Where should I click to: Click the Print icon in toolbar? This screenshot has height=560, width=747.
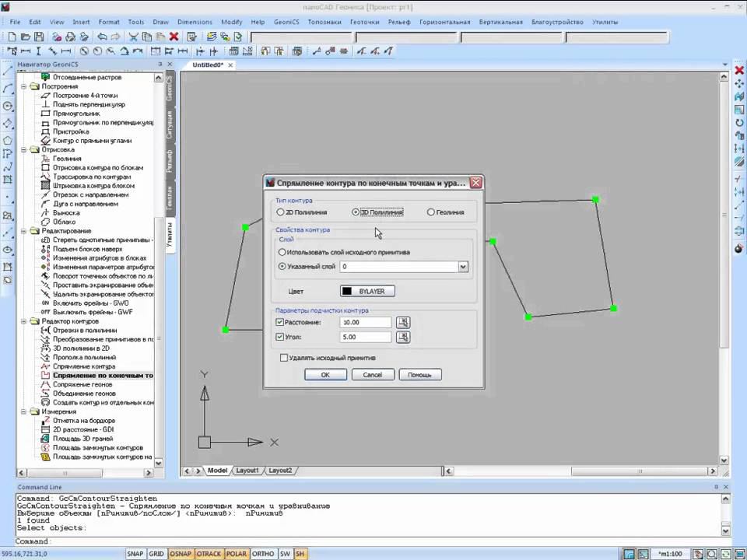[71, 37]
